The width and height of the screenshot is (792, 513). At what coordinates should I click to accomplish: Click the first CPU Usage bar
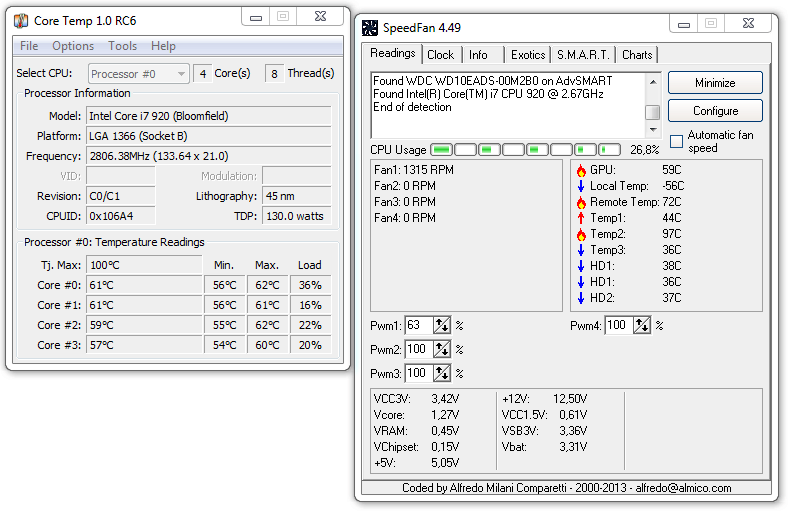coord(442,150)
